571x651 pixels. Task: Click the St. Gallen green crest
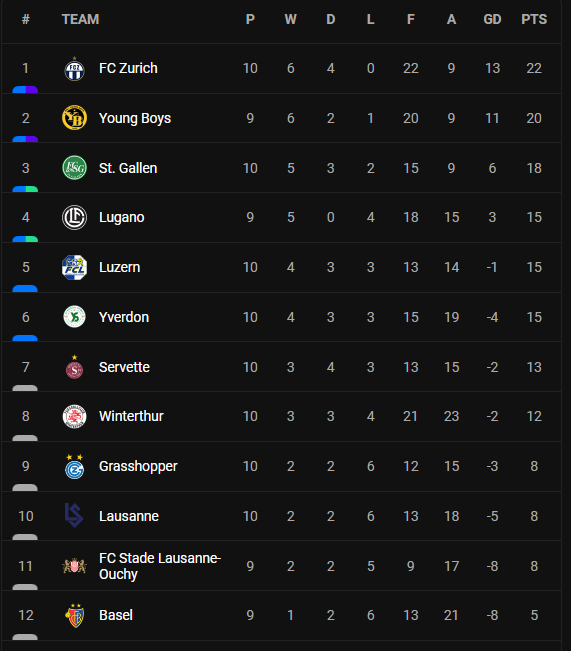coord(74,168)
